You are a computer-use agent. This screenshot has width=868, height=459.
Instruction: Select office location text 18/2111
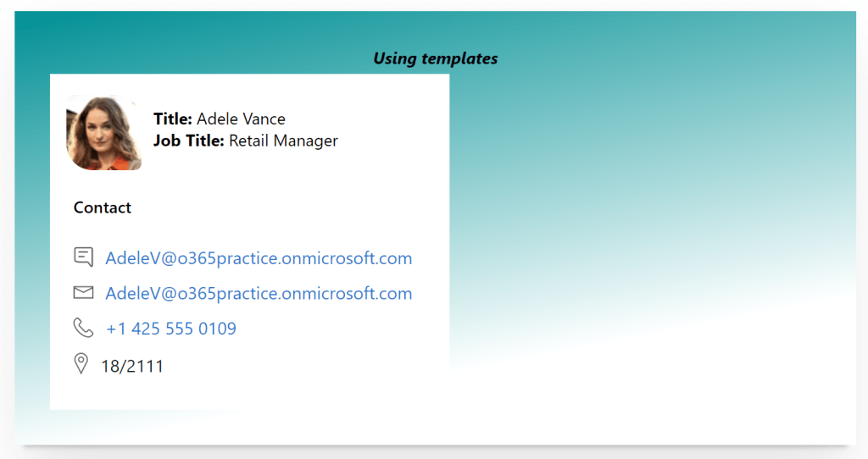[132, 367]
